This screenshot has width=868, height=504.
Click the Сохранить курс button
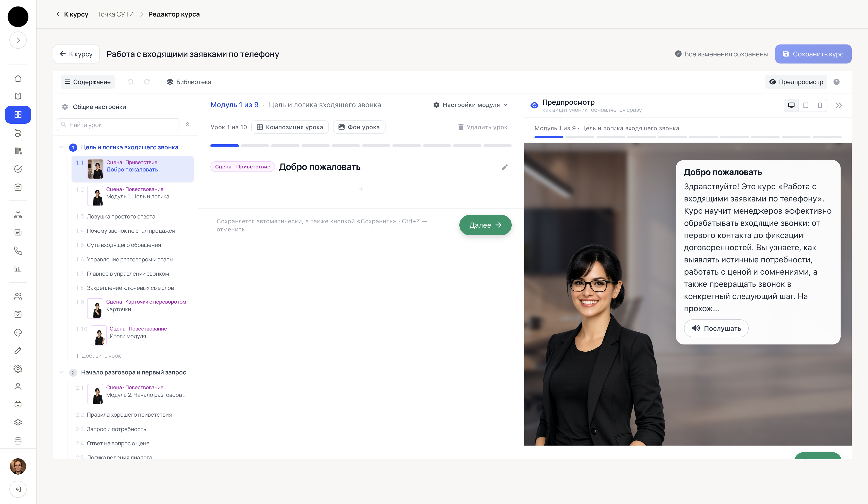[x=813, y=54]
